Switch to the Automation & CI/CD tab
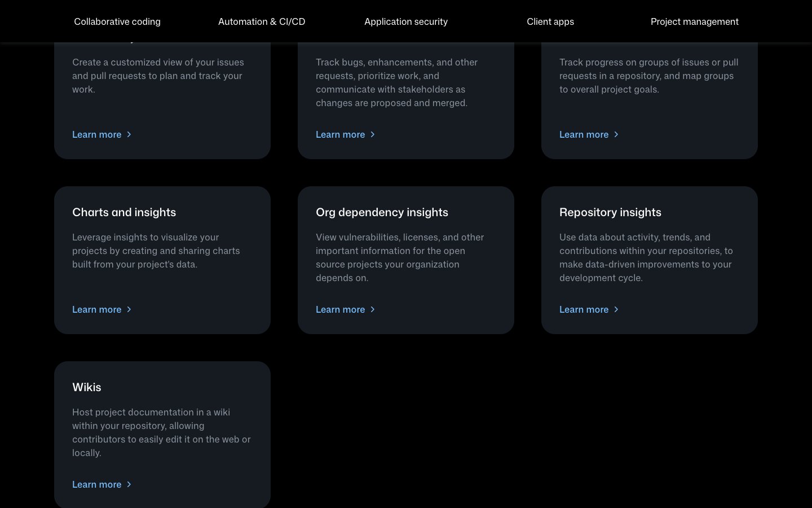The height and width of the screenshot is (508, 812). click(x=262, y=21)
